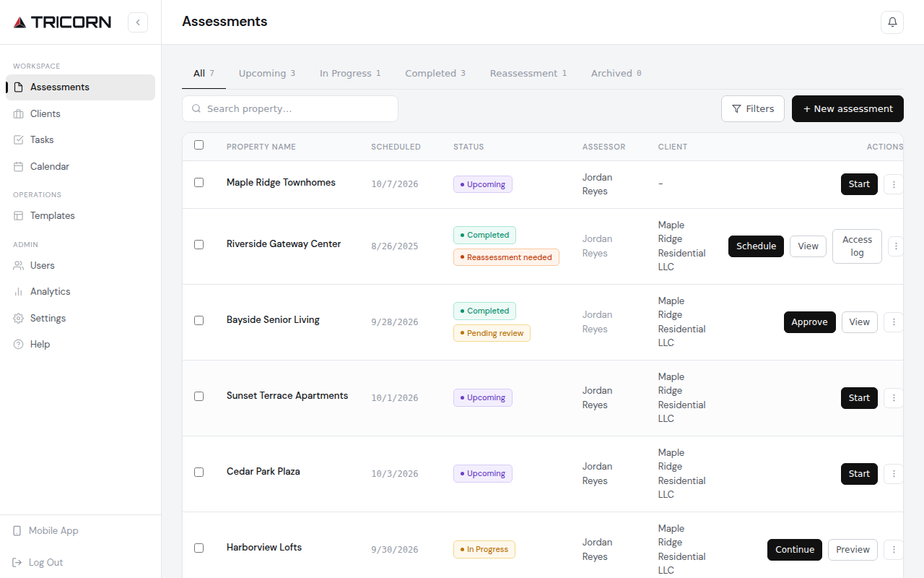924x578 pixels.
Task: Switch to the In Progress tab
Action: coord(350,74)
